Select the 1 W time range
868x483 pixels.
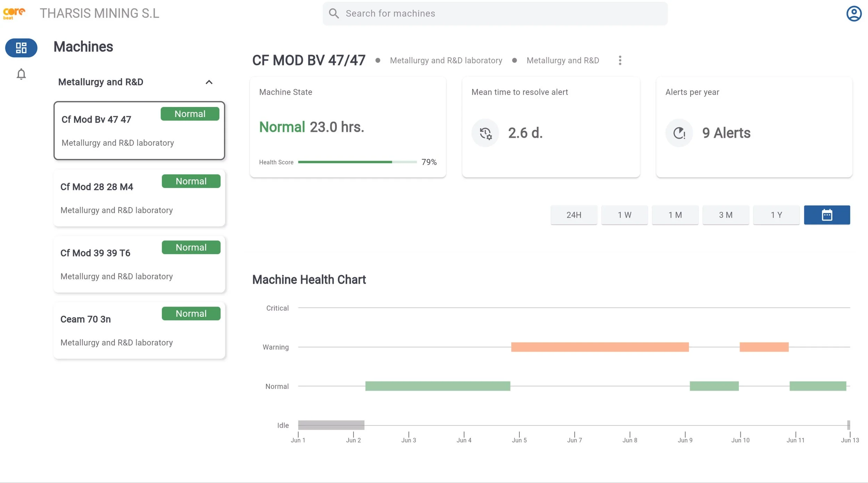tap(624, 215)
